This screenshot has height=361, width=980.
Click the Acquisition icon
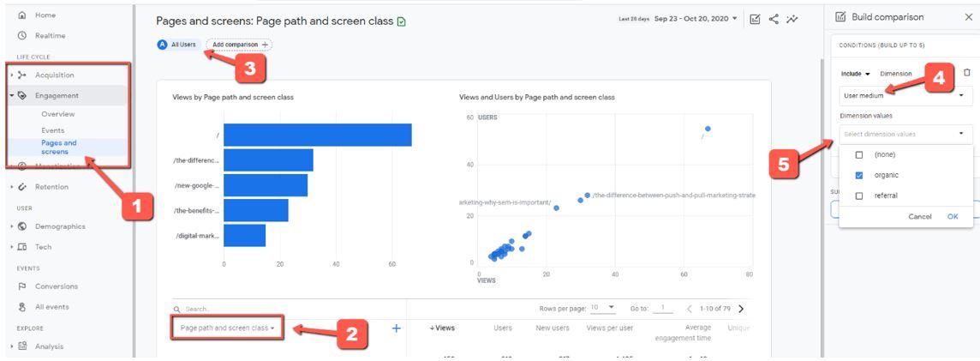coord(22,75)
